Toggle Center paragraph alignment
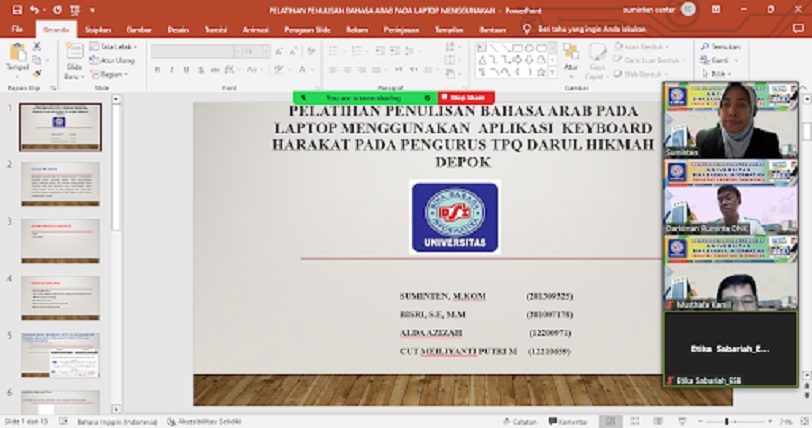 pyautogui.click(x=347, y=70)
